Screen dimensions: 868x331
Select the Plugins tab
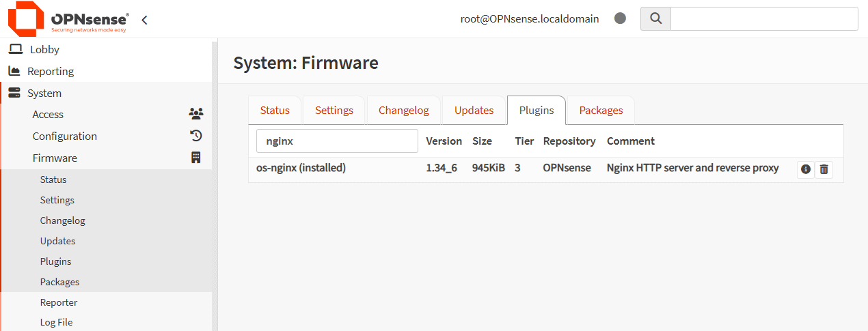pos(537,110)
